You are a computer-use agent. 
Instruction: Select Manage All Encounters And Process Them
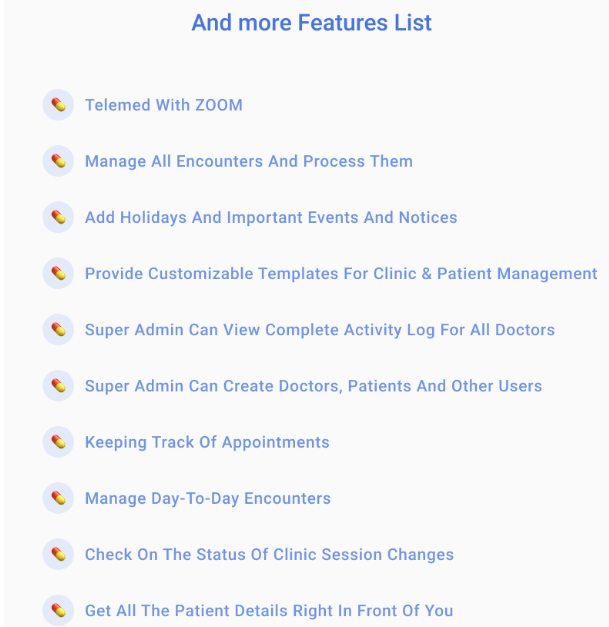click(x=249, y=161)
